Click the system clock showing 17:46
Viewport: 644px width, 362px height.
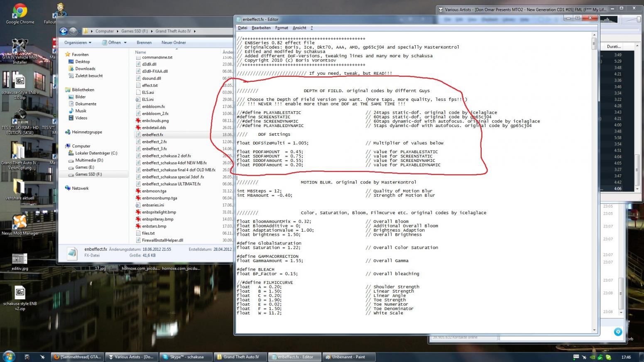coord(626,357)
